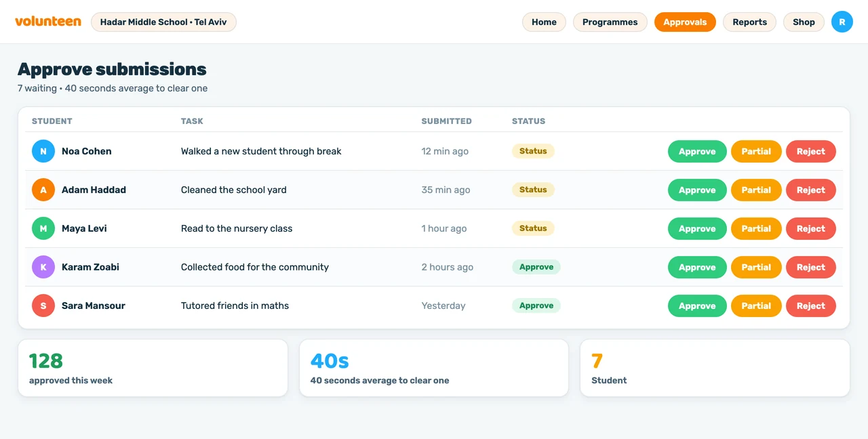Open the R user avatar menu
868x439 pixels.
point(842,22)
